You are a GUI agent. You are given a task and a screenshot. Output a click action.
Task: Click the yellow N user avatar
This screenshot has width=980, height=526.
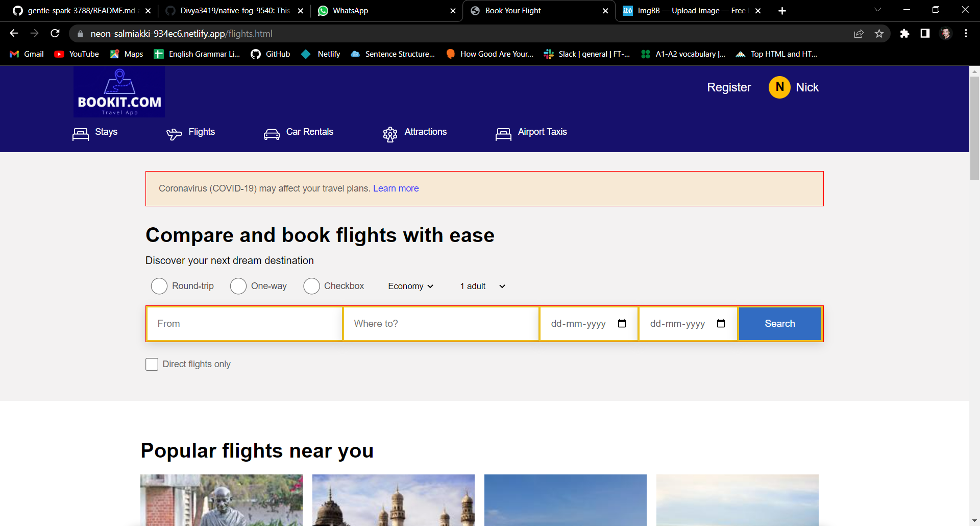[779, 87]
